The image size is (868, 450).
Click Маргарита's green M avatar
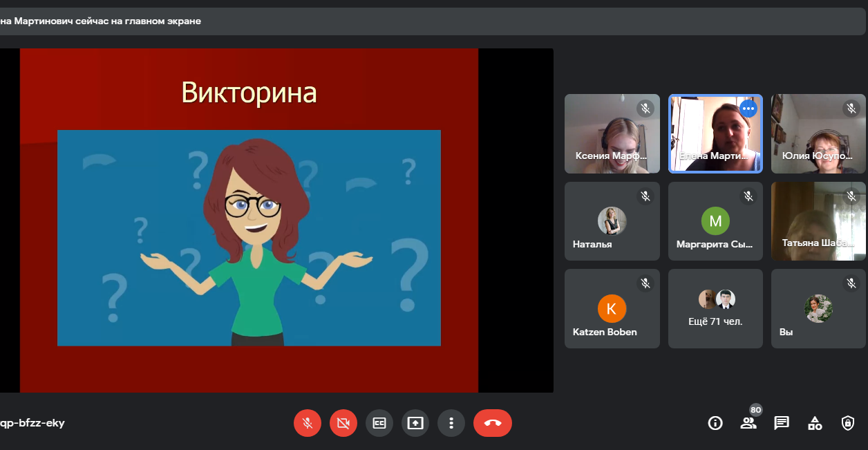715,221
